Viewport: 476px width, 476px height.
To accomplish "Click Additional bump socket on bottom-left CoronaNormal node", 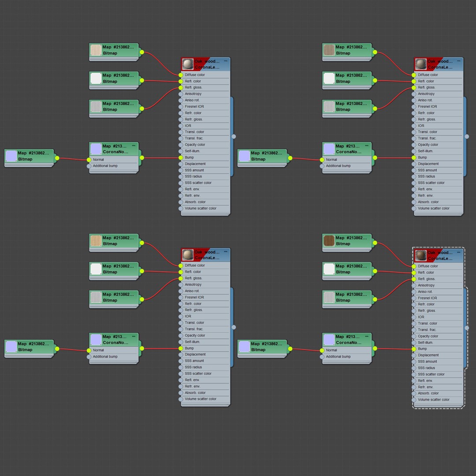I will 89,357.
